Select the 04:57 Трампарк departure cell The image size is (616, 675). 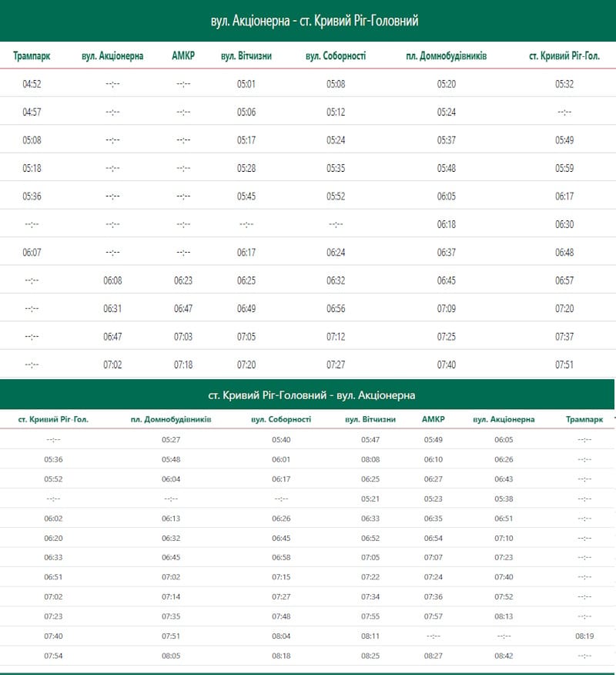tap(32, 112)
